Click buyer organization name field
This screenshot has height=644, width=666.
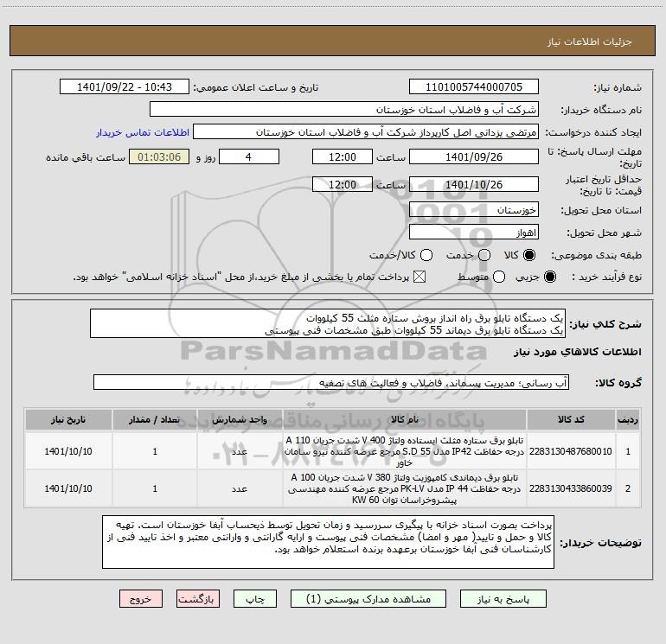tap(344, 110)
